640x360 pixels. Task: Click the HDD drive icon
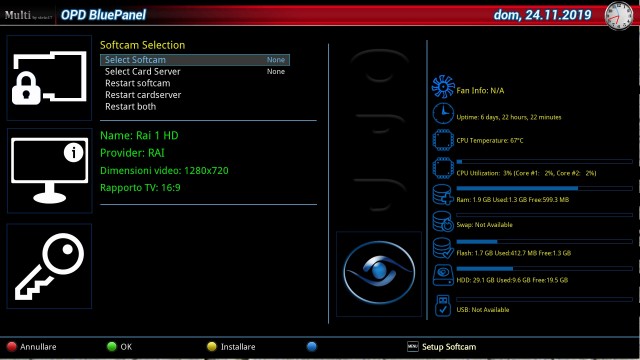(443, 275)
